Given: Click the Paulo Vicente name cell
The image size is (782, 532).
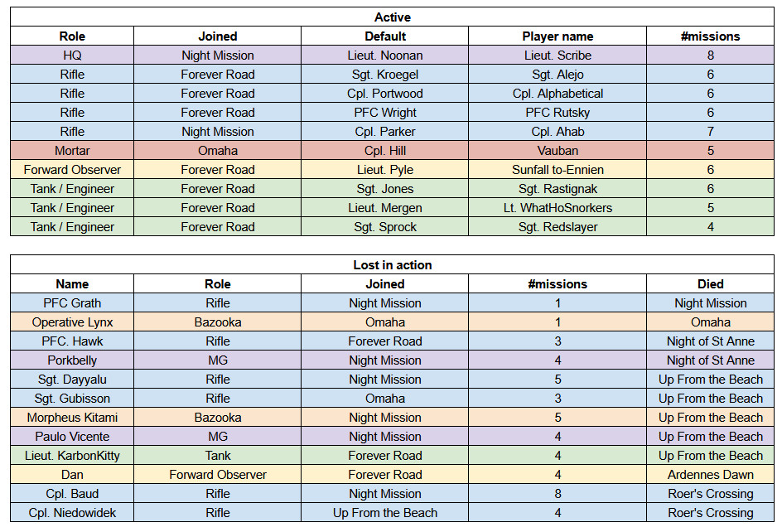Looking at the screenshot, I should tap(72, 436).
